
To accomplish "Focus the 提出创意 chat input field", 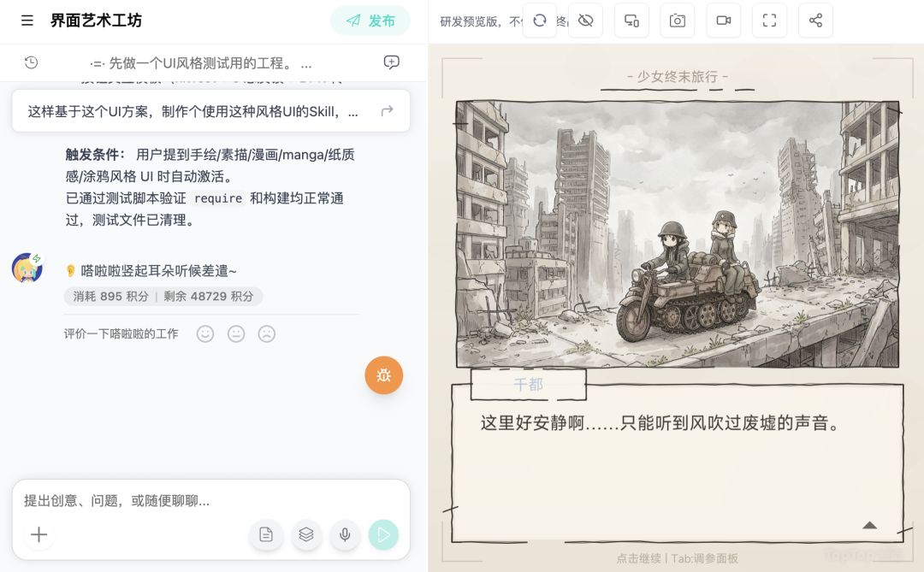I will pos(211,501).
